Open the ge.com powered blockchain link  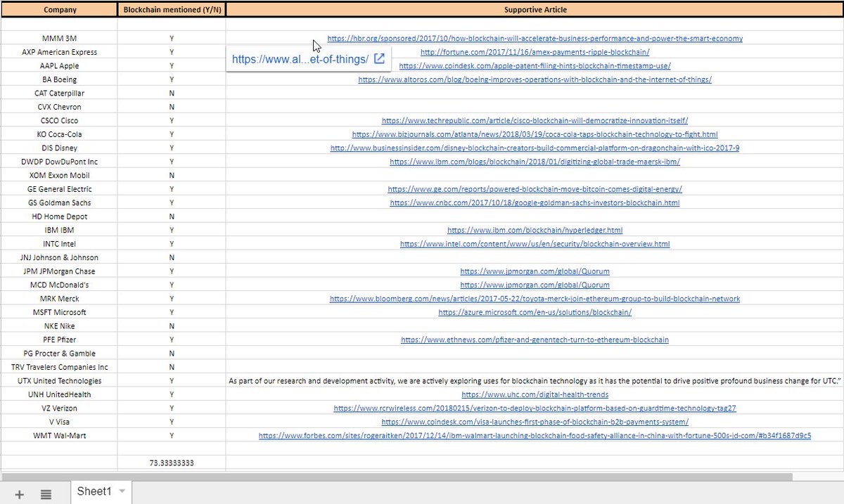tap(535, 189)
